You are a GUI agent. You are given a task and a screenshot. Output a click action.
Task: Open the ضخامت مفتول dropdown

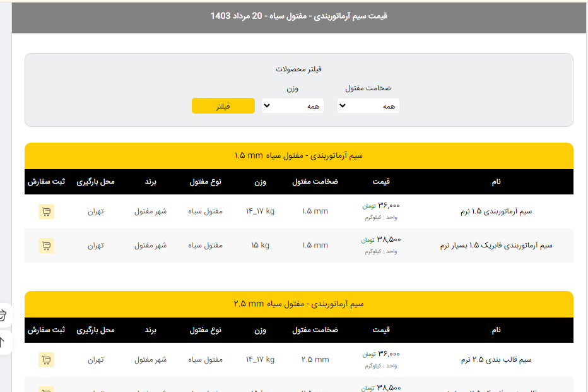[x=368, y=106]
